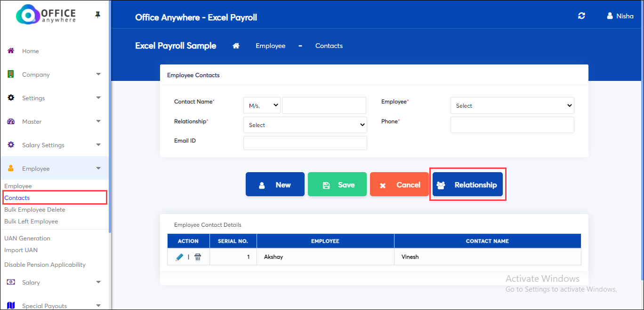
Task: Click the Nisha username in header
Action: tap(625, 16)
